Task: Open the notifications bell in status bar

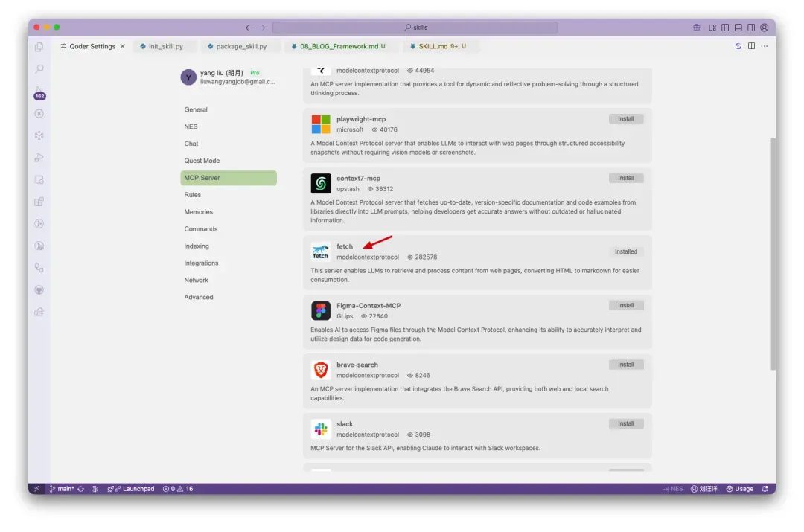Action: pyautogui.click(x=765, y=489)
